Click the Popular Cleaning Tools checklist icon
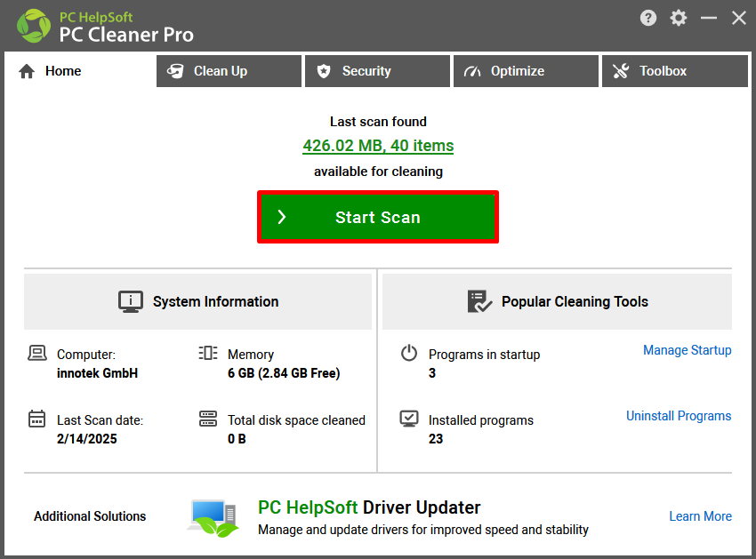Screen dimensions: 756x559 (479, 301)
